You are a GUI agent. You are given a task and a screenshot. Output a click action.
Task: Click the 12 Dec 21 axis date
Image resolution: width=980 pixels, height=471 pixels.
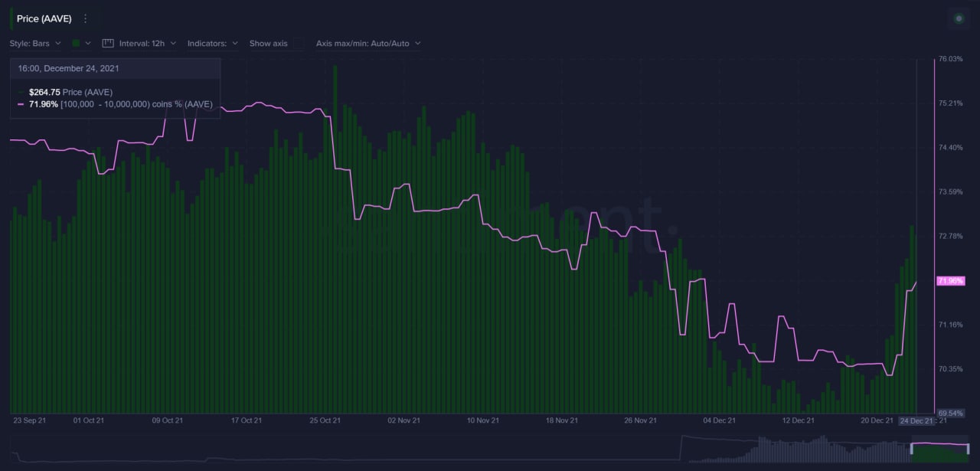pos(799,420)
